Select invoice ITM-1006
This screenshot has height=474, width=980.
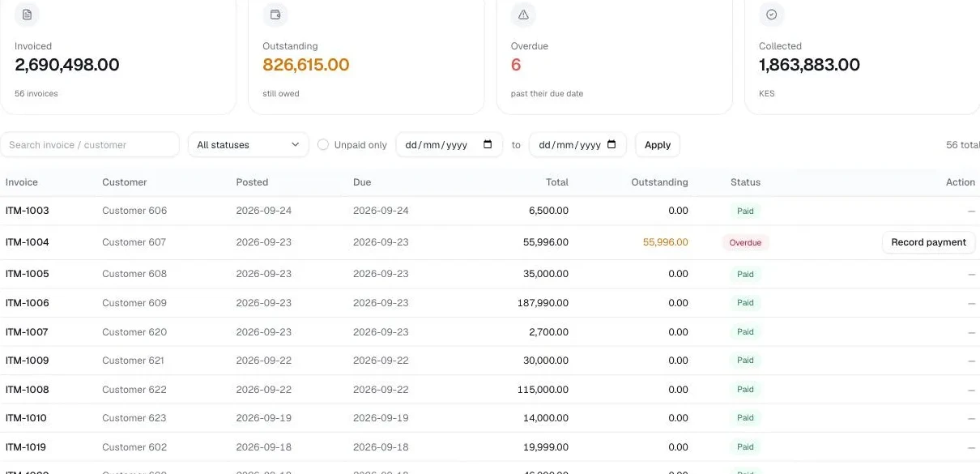[28, 303]
